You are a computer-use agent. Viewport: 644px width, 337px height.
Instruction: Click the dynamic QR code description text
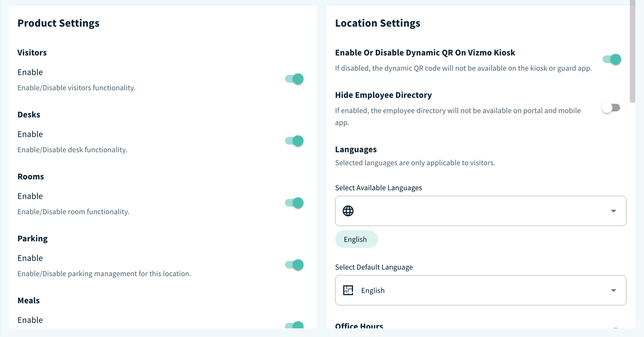[463, 68]
